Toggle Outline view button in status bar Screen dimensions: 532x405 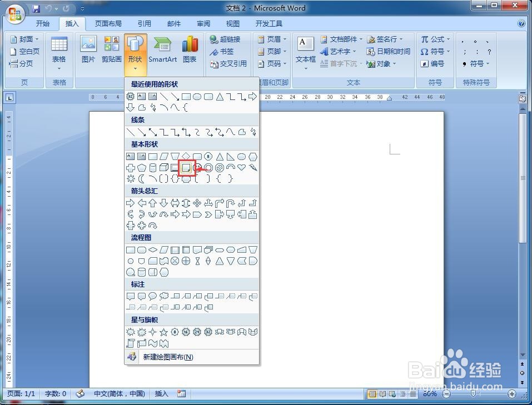click(402, 394)
